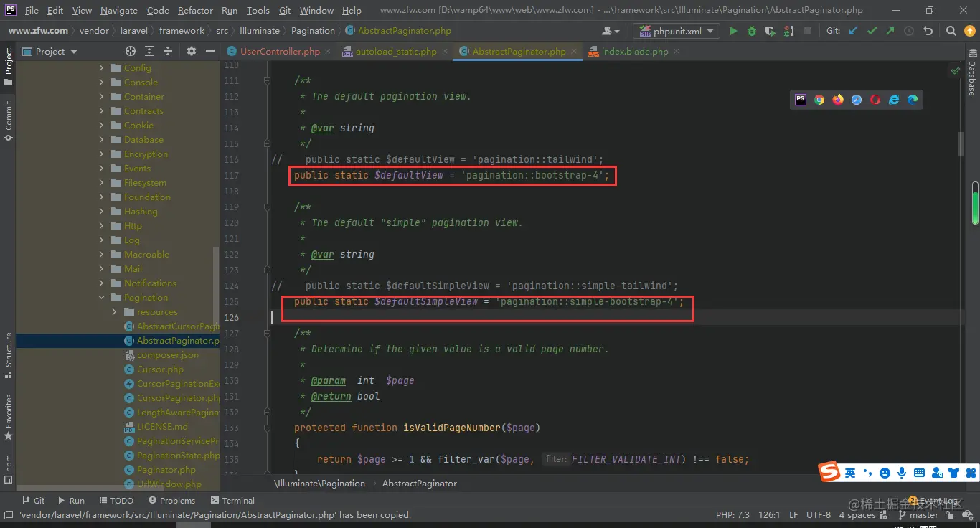Click the fold marker at line 111
The width and height of the screenshot is (980, 528).
[268, 80]
